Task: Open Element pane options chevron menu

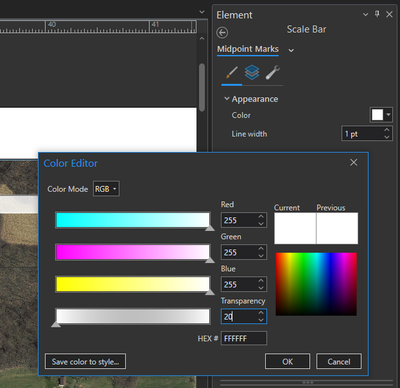Action: tap(365, 14)
